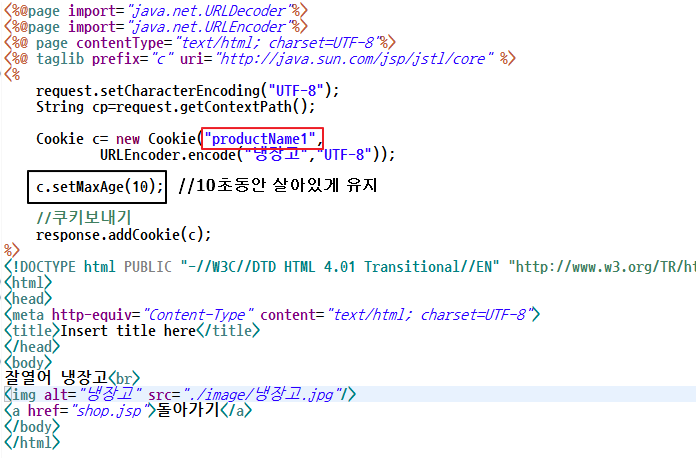Image resolution: width=696 pixels, height=458 pixels.
Task: Click the opening body tag
Action: 28,363
